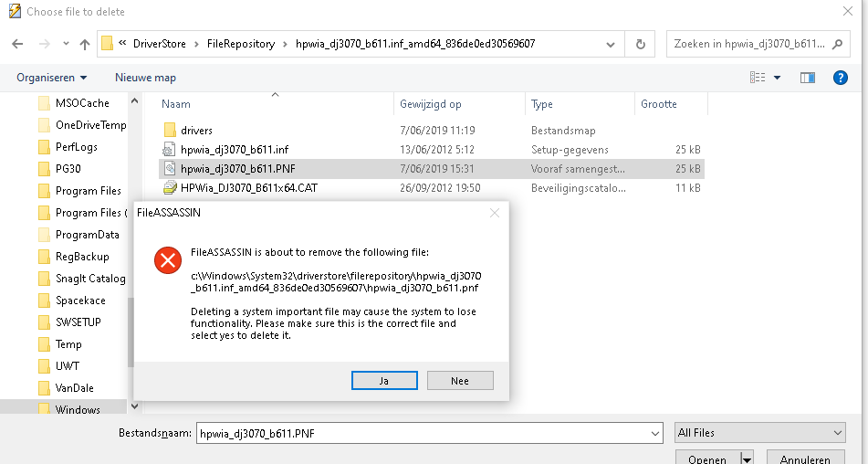Click the Nee button to cancel deletion

(459, 380)
